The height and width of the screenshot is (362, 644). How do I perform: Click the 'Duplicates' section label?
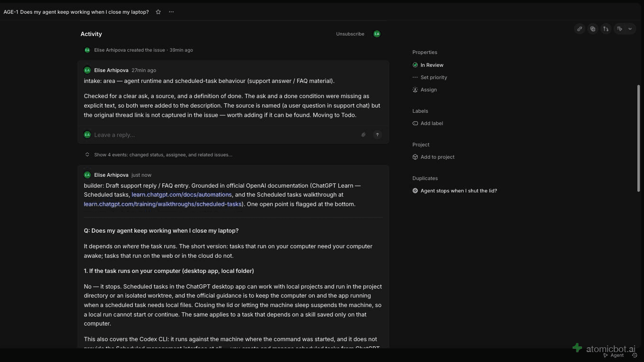pos(425,179)
